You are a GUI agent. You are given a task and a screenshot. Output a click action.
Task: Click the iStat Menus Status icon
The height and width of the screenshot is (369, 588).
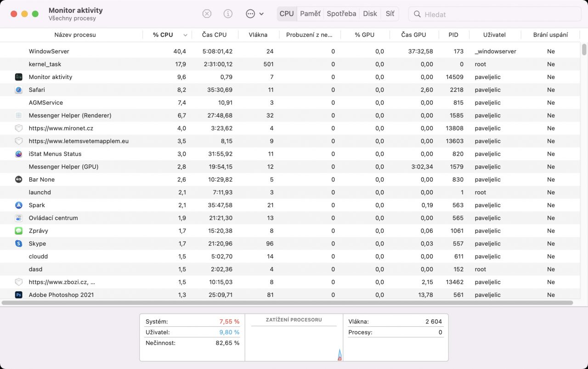(x=18, y=154)
